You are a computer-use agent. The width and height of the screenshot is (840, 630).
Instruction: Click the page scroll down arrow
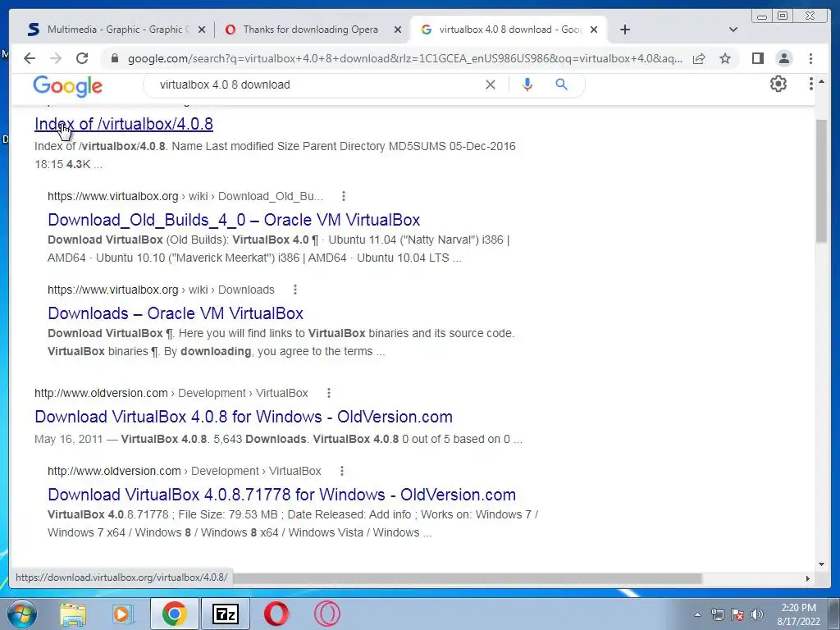coord(821,564)
